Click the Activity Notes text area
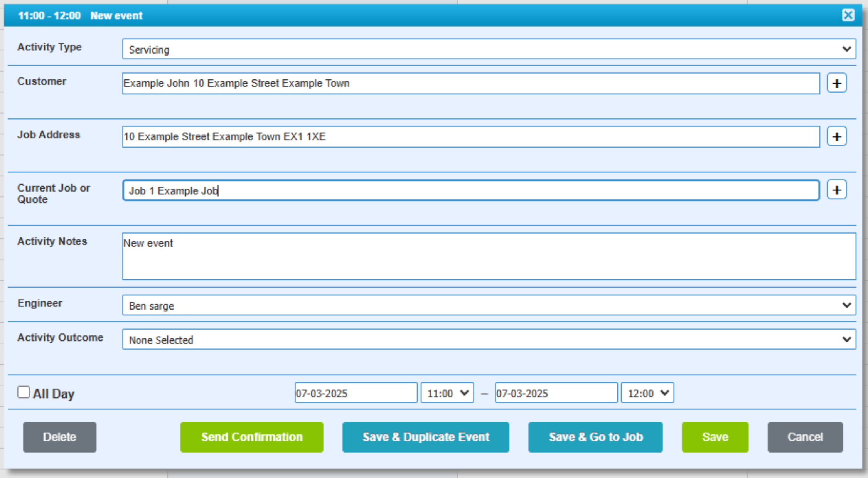This screenshot has height=478, width=868. click(x=489, y=256)
